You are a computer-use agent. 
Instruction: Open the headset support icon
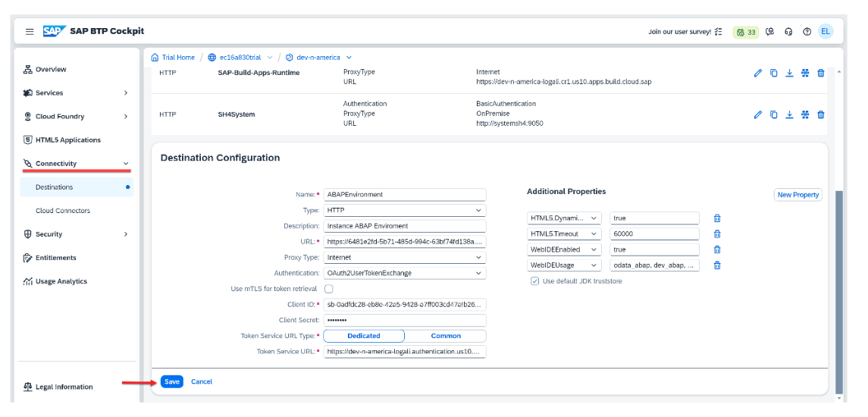[788, 32]
